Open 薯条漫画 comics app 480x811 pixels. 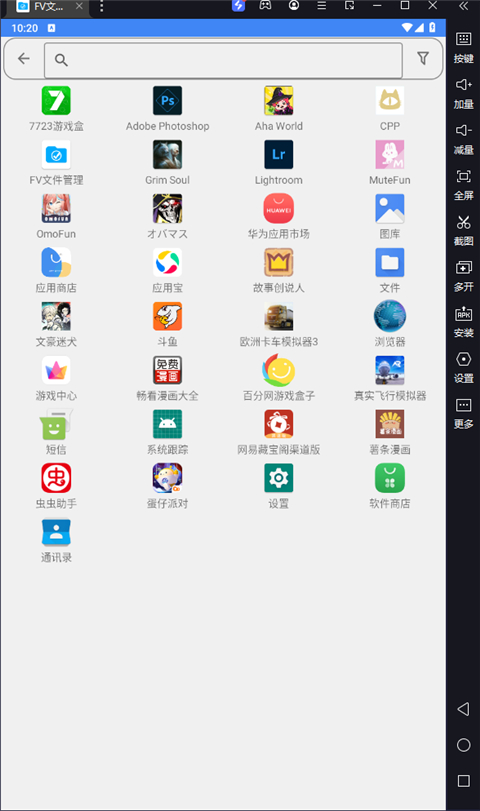pyautogui.click(x=389, y=424)
